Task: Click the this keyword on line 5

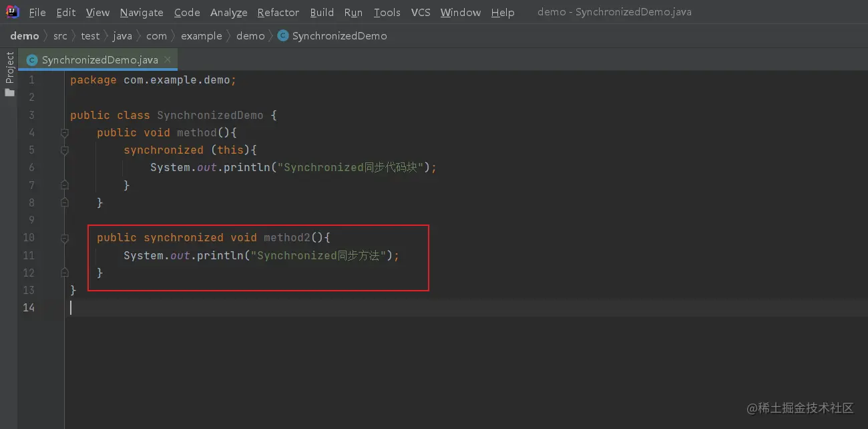Action: click(x=230, y=150)
